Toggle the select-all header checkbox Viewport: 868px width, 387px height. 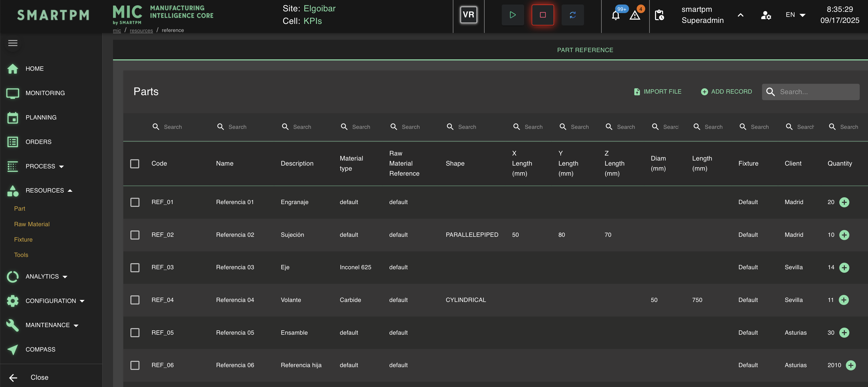coord(135,164)
